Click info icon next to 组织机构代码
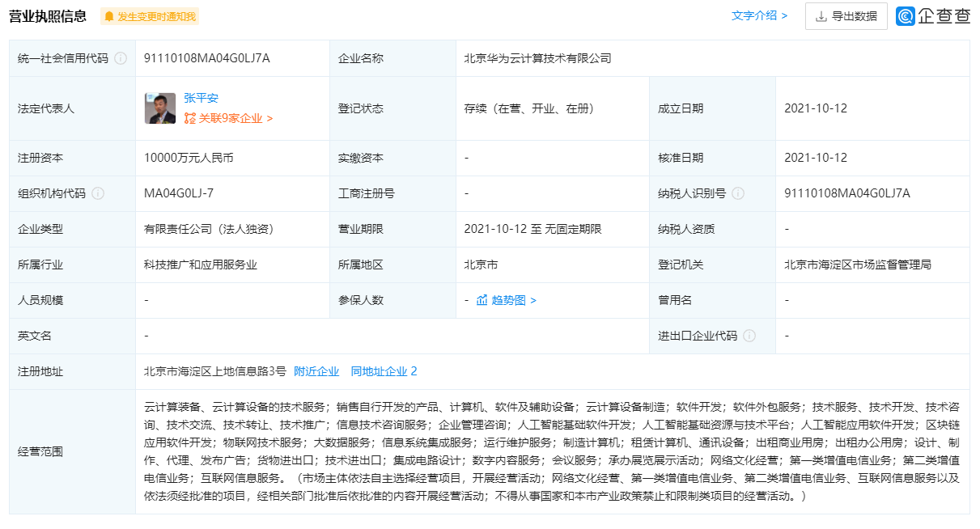This screenshot has height=529, width=980. 98,193
